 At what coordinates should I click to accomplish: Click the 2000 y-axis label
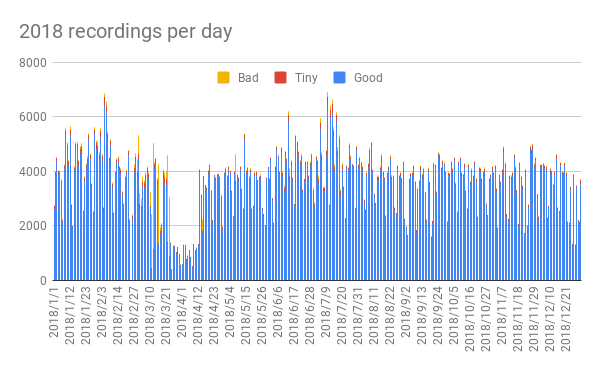click(x=33, y=226)
